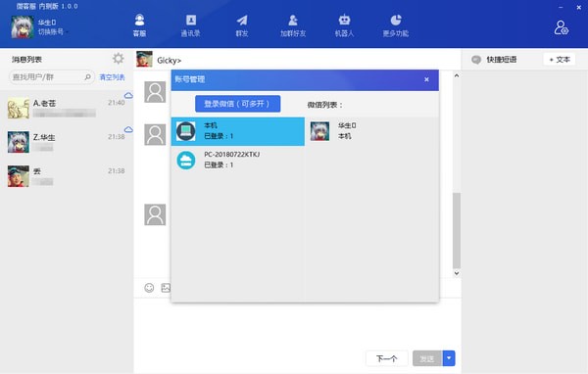Click the search magnifier icon

click(87, 76)
